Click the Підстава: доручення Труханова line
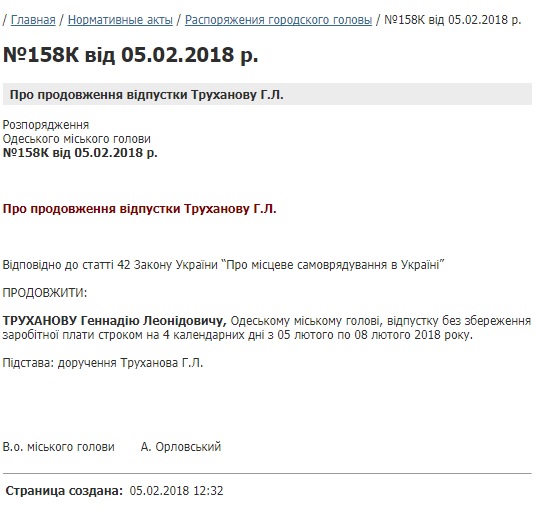This screenshot has width=539, height=510. pos(103,363)
